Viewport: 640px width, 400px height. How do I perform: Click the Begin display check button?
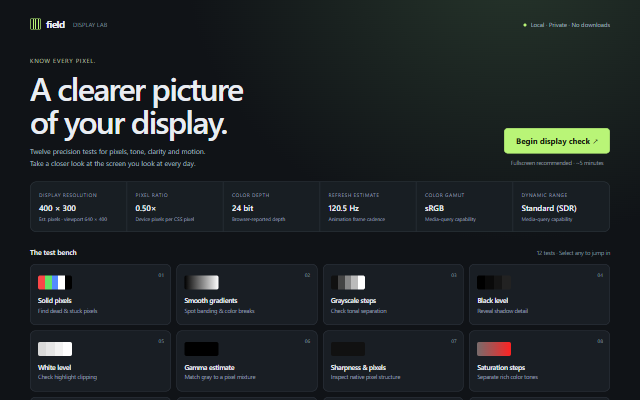pos(557,141)
